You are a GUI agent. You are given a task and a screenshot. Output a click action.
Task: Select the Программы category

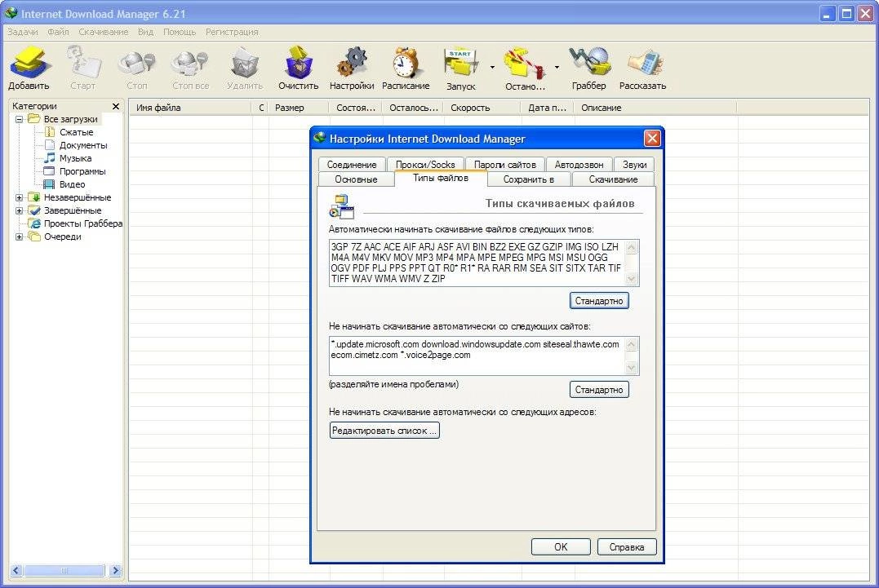[x=82, y=171]
